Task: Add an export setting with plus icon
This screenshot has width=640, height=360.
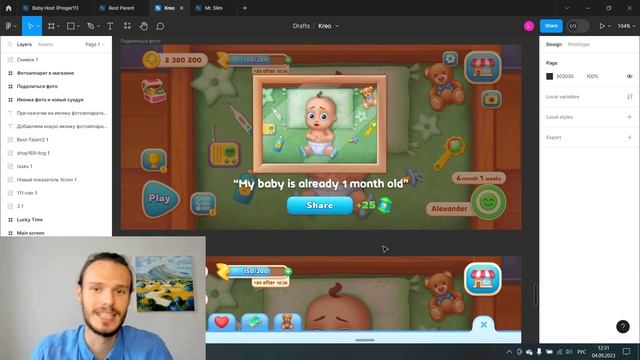Action: (629, 138)
